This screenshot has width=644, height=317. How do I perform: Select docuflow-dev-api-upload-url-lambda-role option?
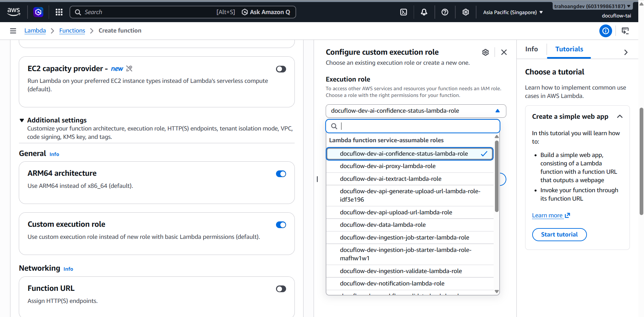[x=410, y=212]
